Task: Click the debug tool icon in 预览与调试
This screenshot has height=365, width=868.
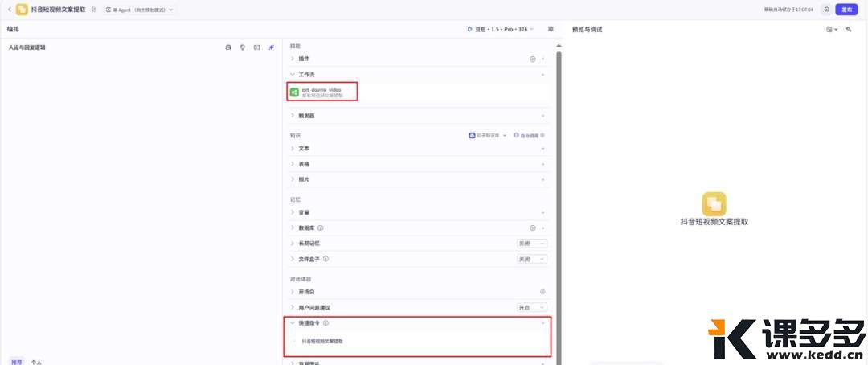Action: (x=849, y=30)
